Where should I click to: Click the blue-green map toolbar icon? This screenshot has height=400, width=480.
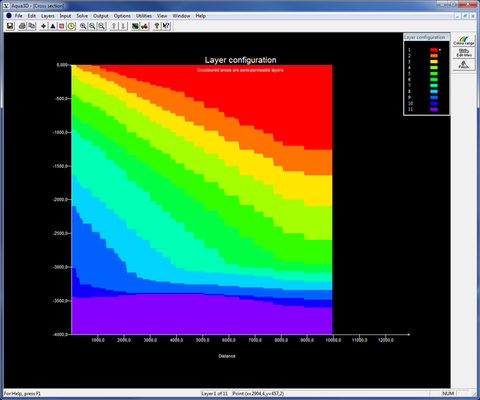pos(135,26)
